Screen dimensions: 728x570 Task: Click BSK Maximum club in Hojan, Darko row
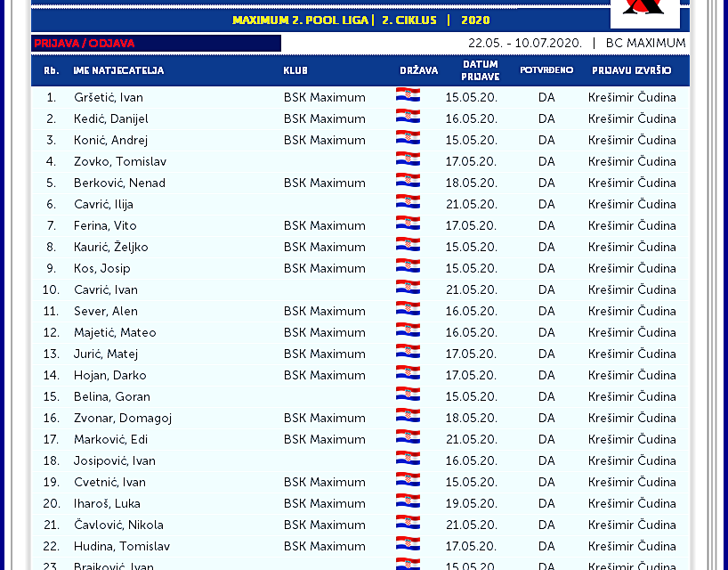[325, 375]
